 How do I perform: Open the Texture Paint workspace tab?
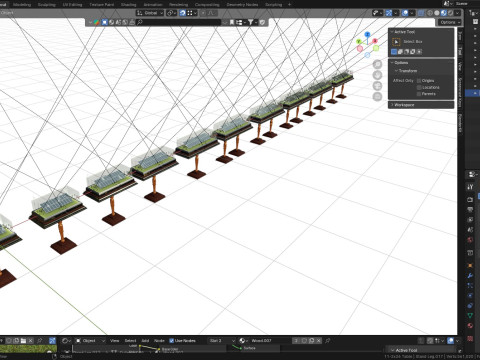tap(102, 5)
